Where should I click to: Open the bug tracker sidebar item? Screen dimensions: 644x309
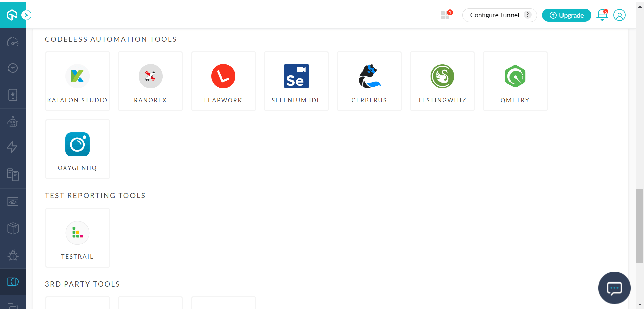13,255
